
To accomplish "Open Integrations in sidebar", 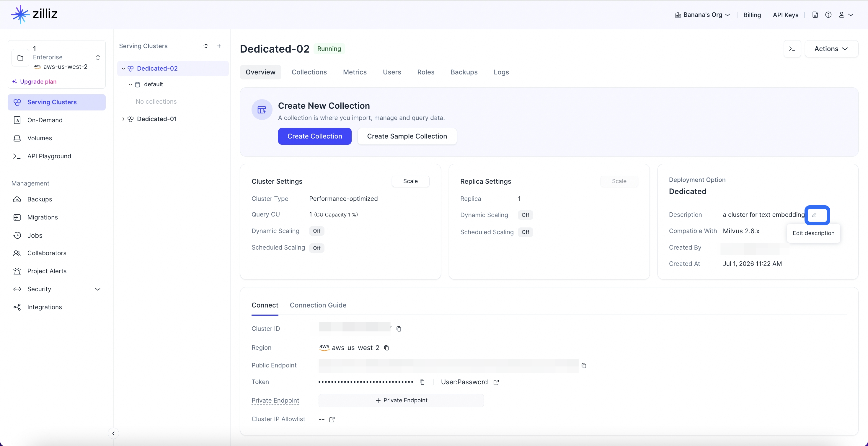I will [x=57, y=307].
